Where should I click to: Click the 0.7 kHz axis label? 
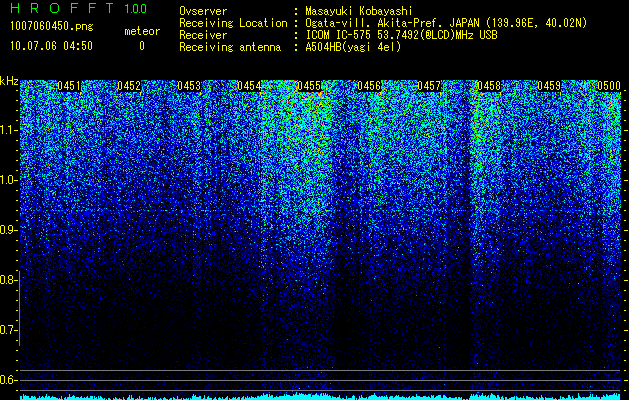click(x=7, y=330)
